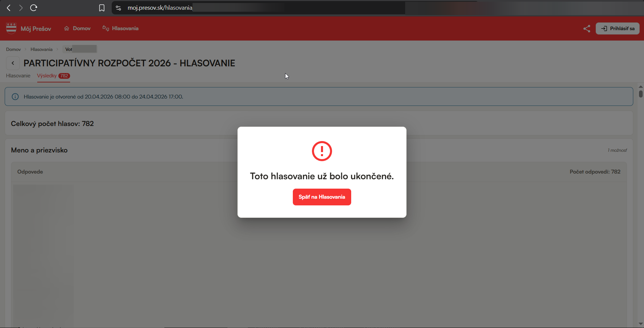Open site settings icon in address bar
The image size is (644, 328).
point(118,8)
